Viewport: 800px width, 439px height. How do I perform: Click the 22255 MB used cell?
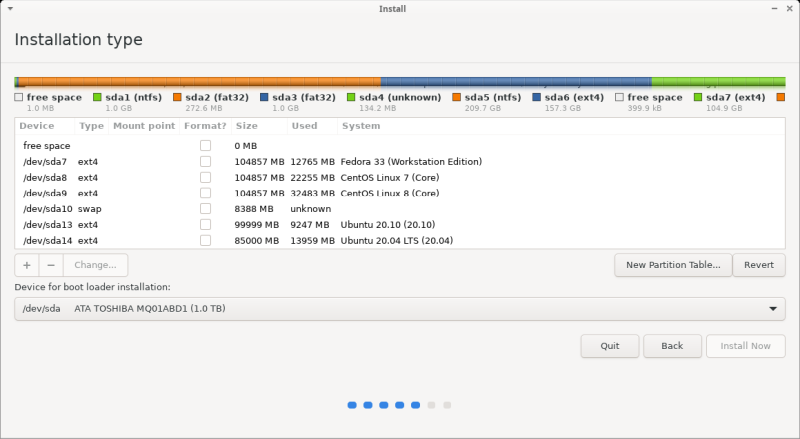312,177
